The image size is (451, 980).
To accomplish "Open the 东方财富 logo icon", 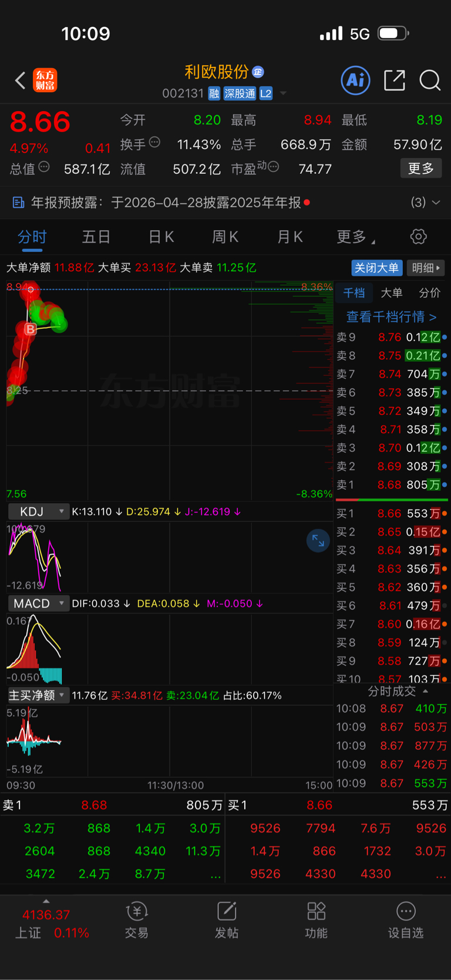I will [45, 80].
